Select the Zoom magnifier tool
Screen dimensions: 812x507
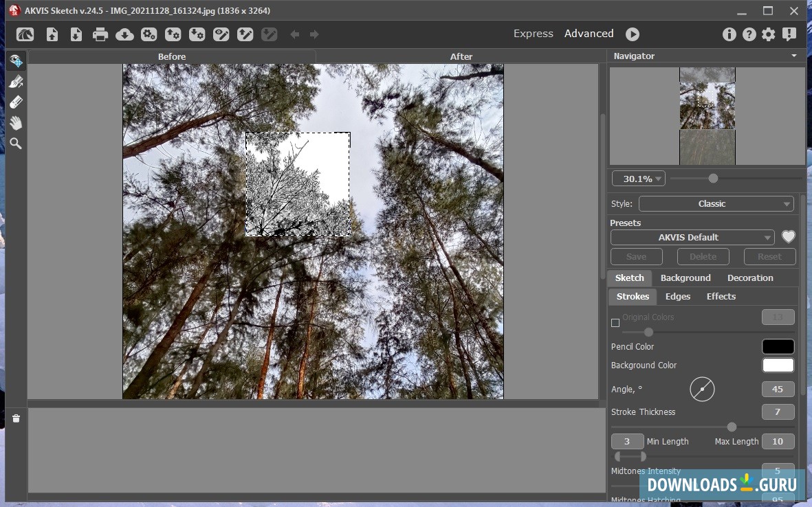pyautogui.click(x=16, y=144)
